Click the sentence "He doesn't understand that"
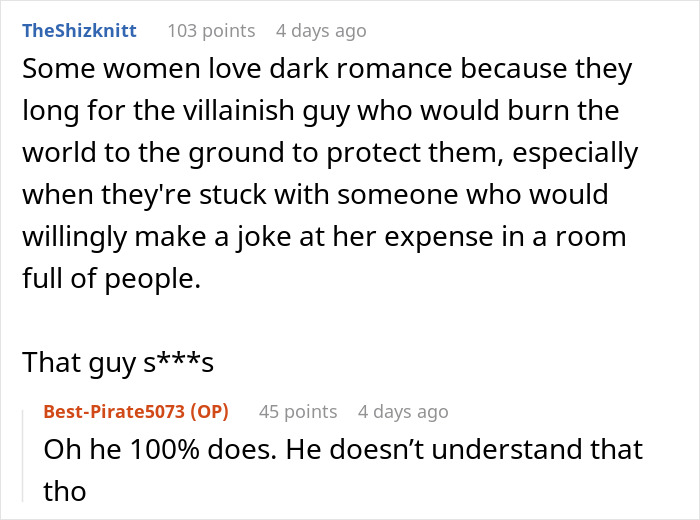Viewport: 700px width, 520px height. tap(464, 450)
